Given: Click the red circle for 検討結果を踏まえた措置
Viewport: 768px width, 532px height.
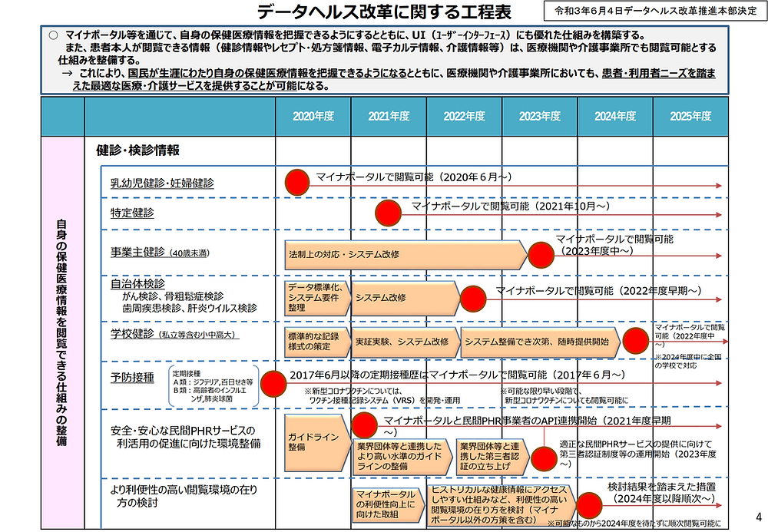Looking at the screenshot, I should pyautogui.click(x=589, y=505).
